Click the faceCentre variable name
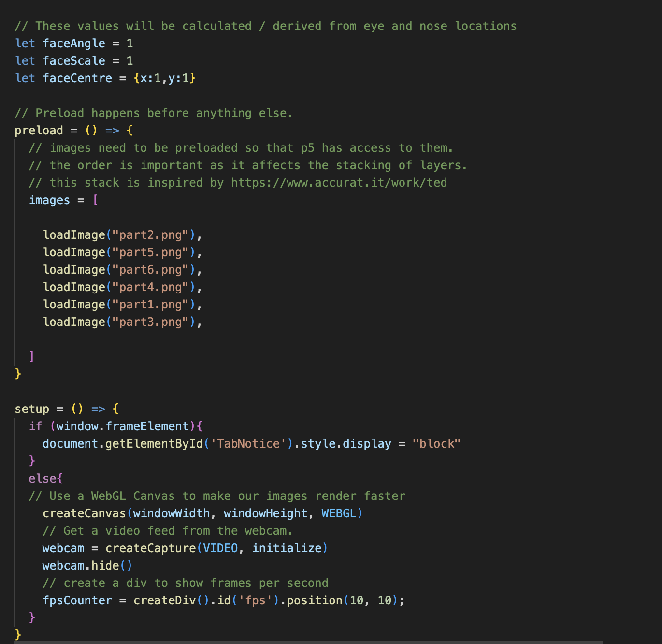Viewport: 662px width, 644px height. (77, 78)
